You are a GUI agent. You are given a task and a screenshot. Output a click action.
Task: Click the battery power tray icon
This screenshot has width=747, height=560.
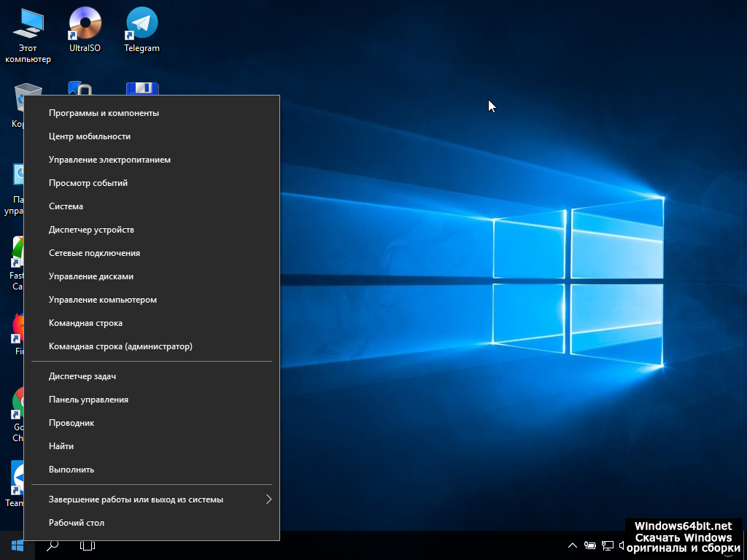(589, 545)
